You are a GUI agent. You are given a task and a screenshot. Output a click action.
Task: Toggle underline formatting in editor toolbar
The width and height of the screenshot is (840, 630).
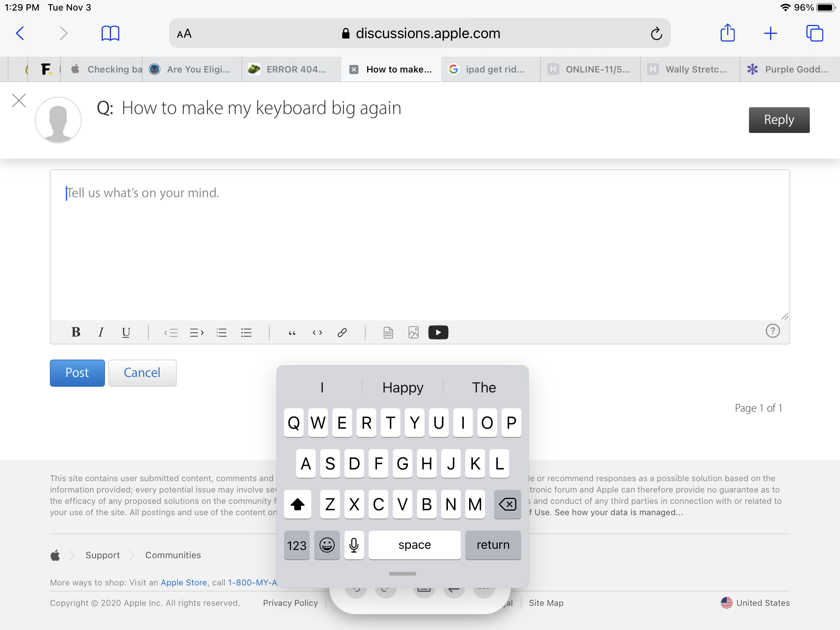coord(126,332)
